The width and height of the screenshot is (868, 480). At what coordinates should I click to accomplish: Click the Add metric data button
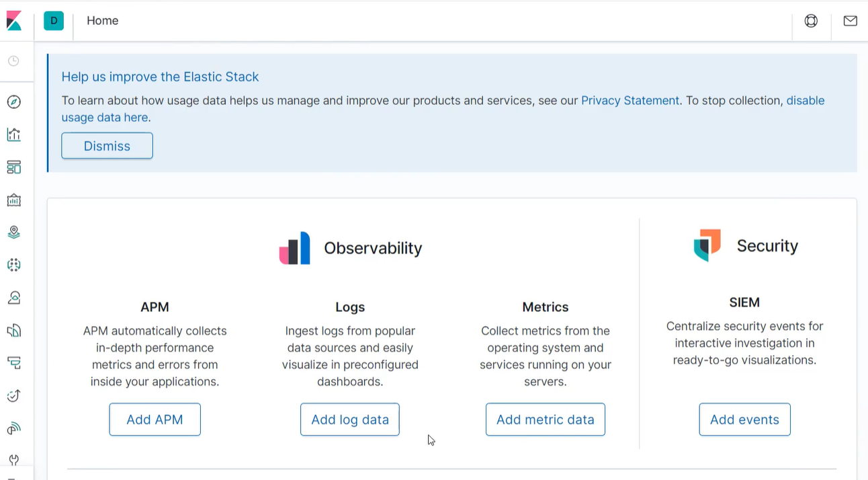coord(546,419)
